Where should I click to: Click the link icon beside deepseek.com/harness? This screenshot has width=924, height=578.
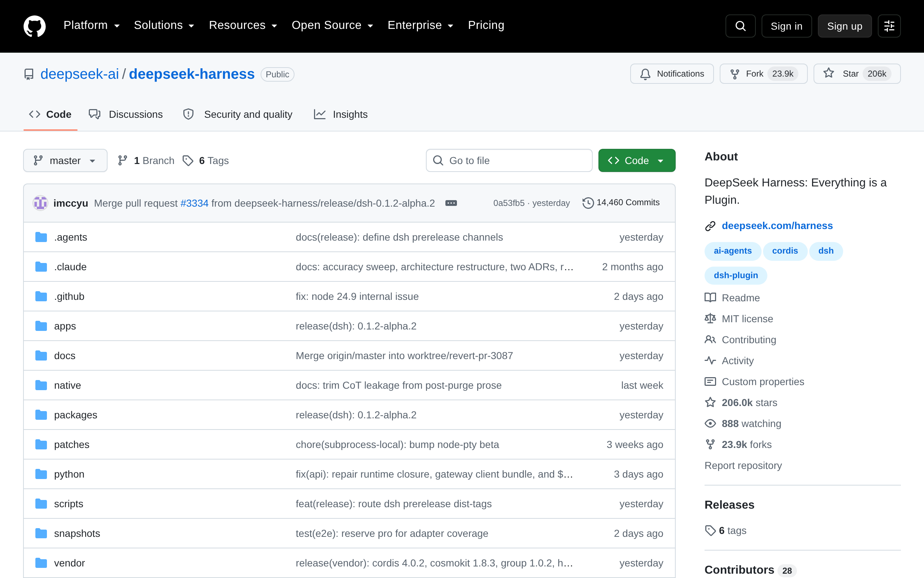[710, 226]
